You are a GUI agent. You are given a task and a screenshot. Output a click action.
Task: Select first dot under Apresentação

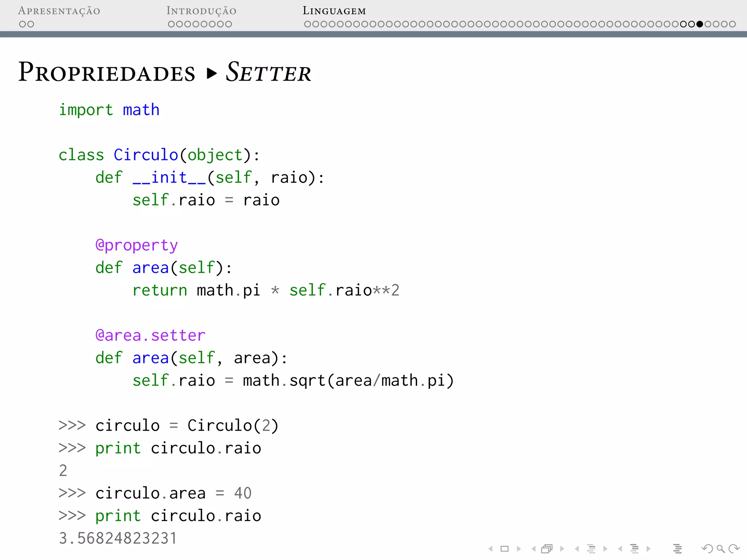click(23, 24)
